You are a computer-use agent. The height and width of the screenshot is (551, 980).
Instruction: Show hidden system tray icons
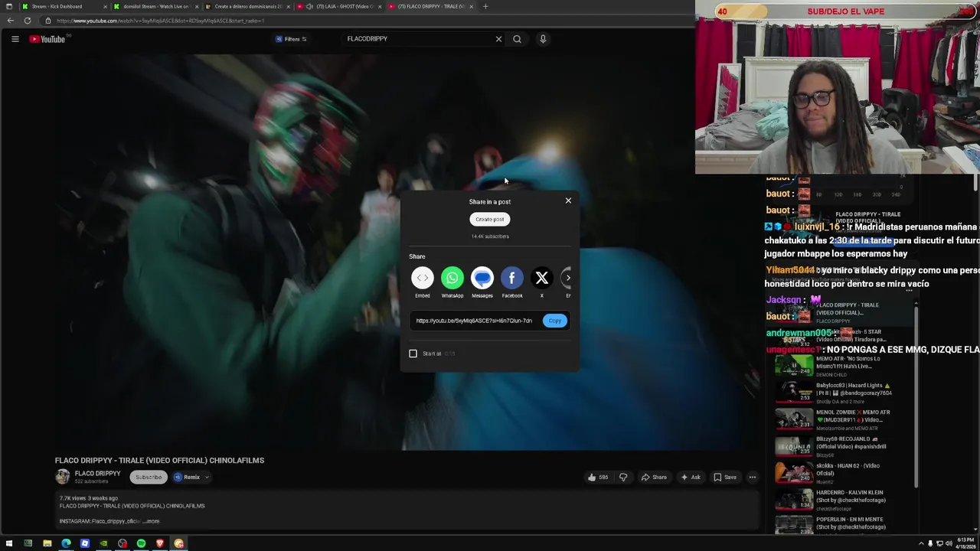(921, 543)
